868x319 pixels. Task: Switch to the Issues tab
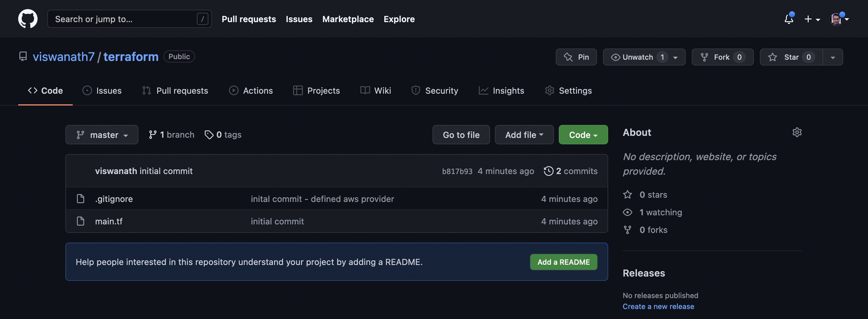[102, 90]
